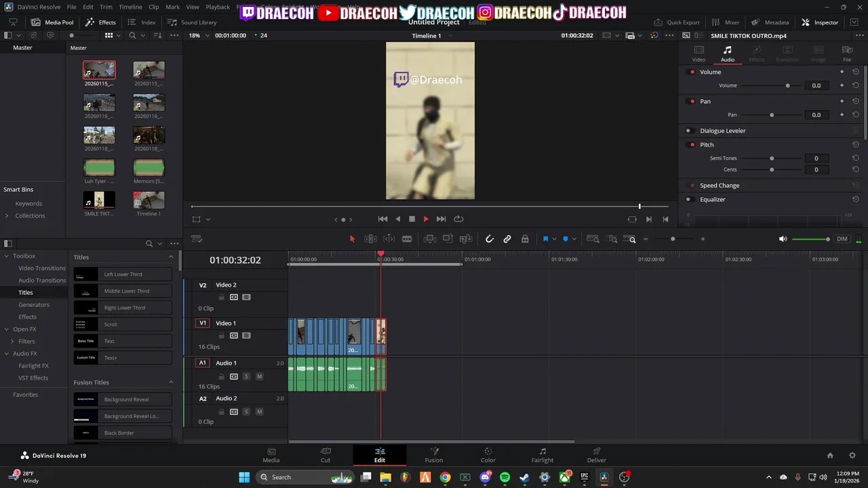Collapse the Fusion Titles category chevron
868x488 pixels.
coord(171,382)
